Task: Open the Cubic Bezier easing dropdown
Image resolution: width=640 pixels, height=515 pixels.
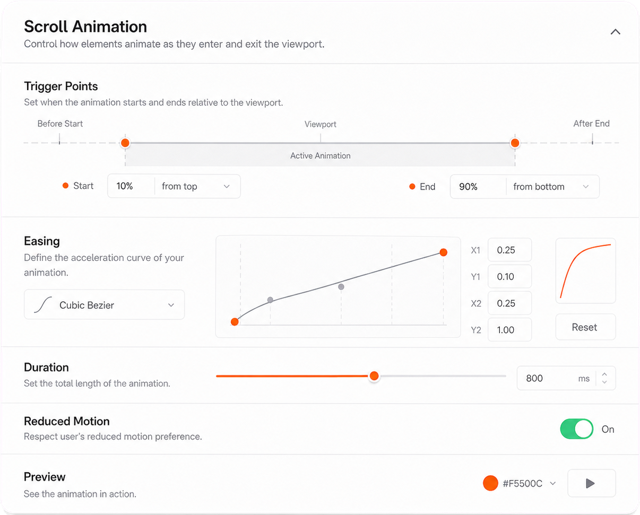Action: [104, 305]
